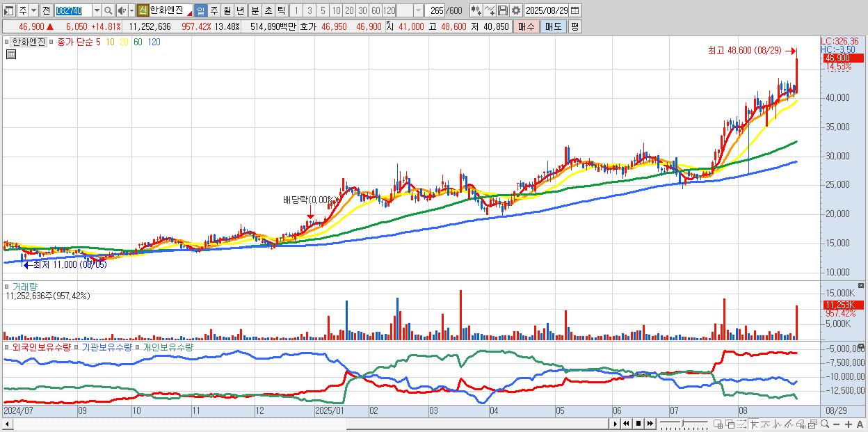Click the red 매수 buy button
This screenshot has width=868, height=432.
pos(527,26)
